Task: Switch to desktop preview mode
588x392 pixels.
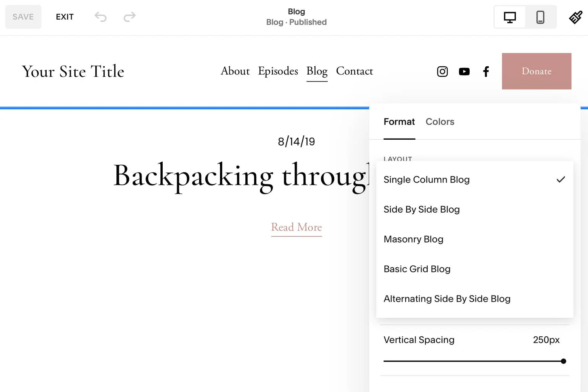Action: click(x=510, y=17)
